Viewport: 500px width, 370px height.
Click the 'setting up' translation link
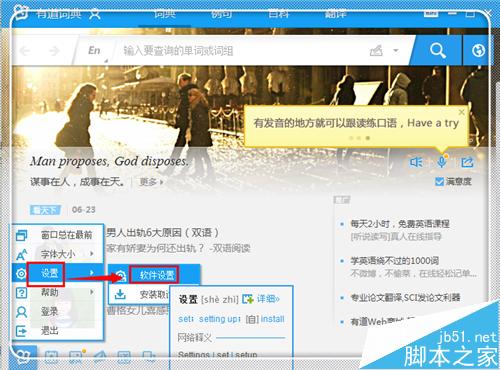[219, 319]
